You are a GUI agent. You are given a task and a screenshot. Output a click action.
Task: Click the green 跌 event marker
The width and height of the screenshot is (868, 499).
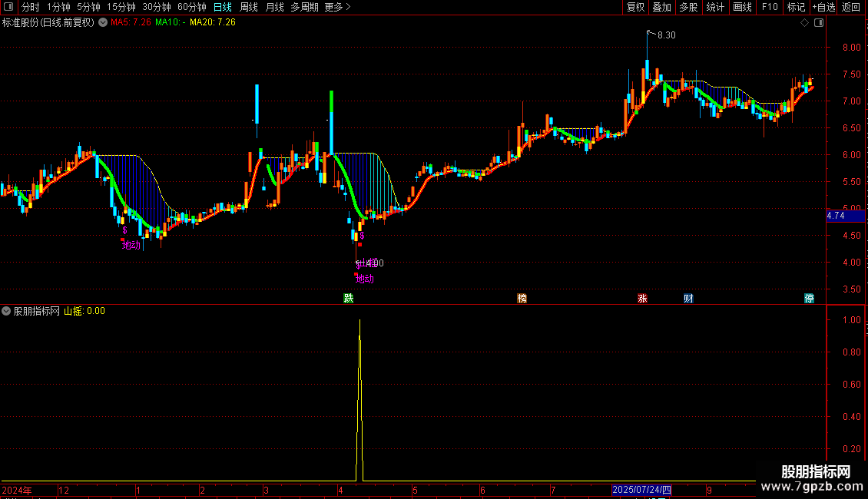(348, 298)
